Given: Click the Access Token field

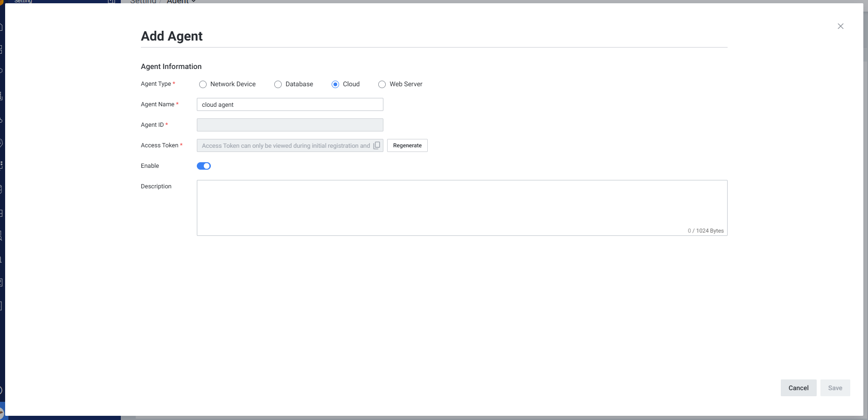Looking at the screenshot, I should tap(285, 145).
